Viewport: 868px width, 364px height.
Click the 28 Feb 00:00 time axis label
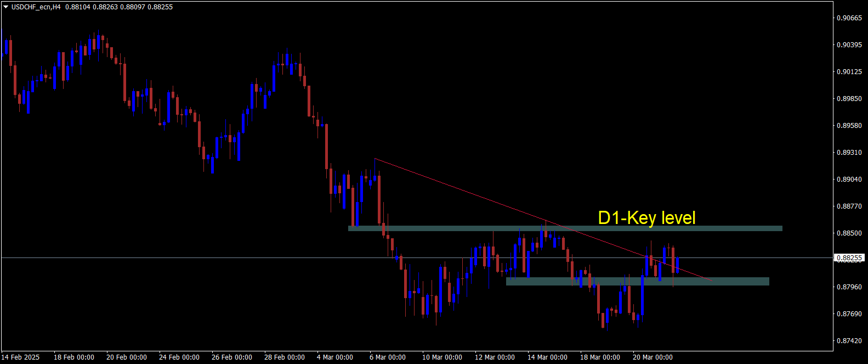coord(285,357)
